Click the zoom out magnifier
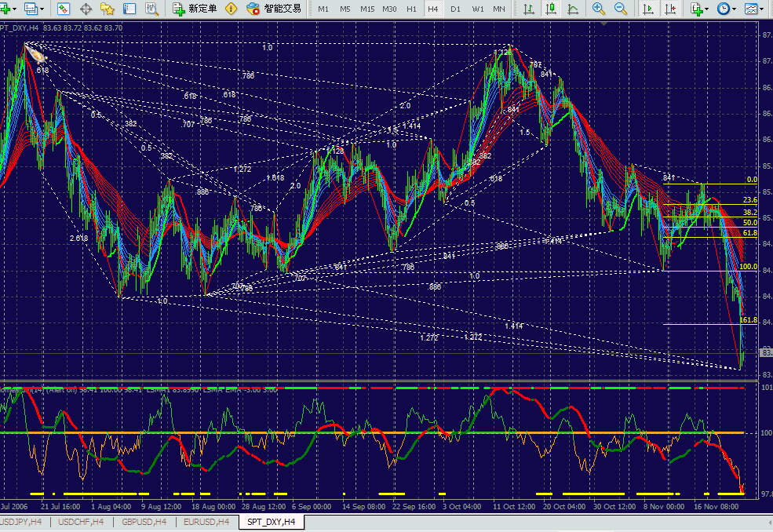Viewport: 773px width, 532px height. coord(621,9)
